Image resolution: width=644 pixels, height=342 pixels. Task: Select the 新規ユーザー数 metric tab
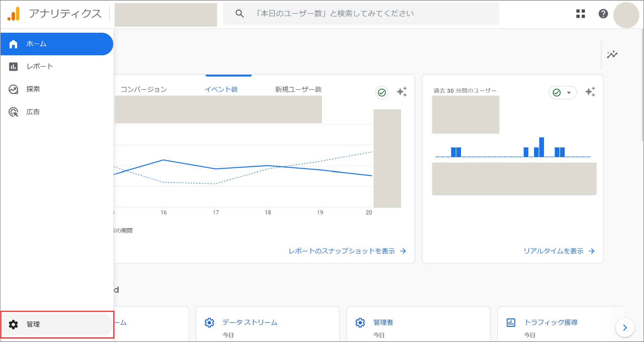(298, 89)
